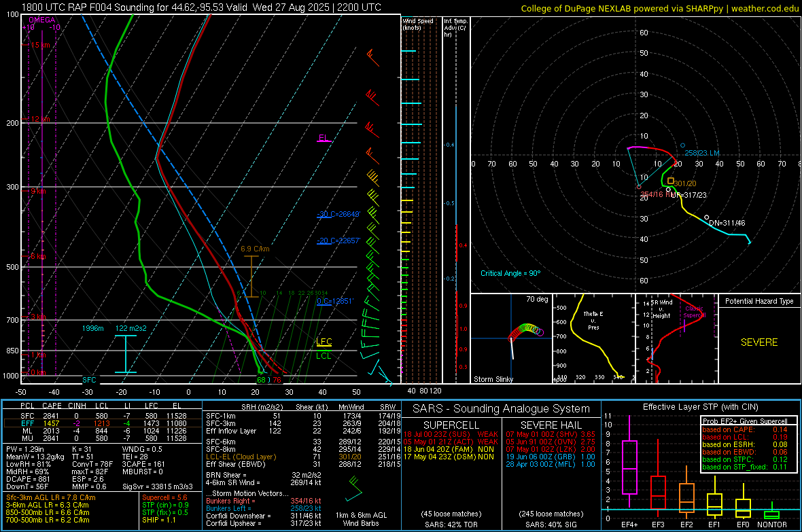Click the Bunkers Left = 258/23 kt line

(x=264, y=508)
